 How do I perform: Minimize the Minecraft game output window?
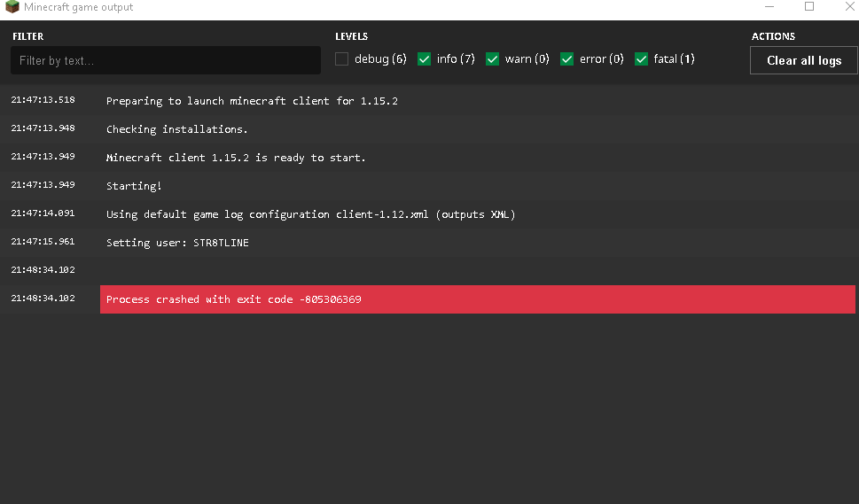point(767,7)
